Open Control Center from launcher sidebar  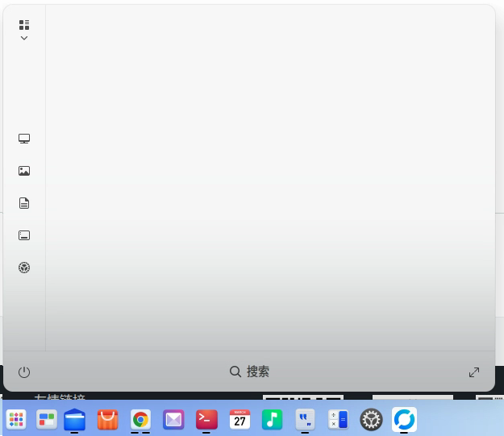pyautogui.click(x=24, y=268)
